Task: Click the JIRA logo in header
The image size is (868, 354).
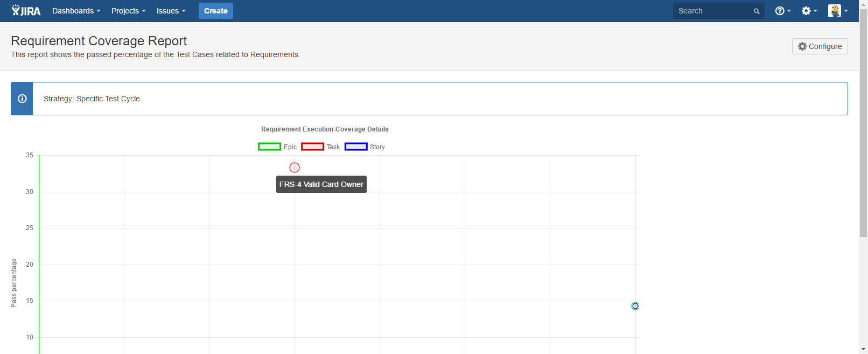Action: (x=26, y=11)
